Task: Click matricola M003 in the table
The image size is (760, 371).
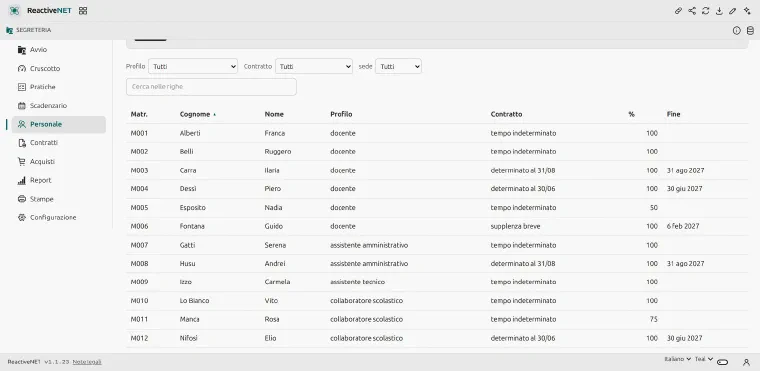Action: click(x=140, y=171)
